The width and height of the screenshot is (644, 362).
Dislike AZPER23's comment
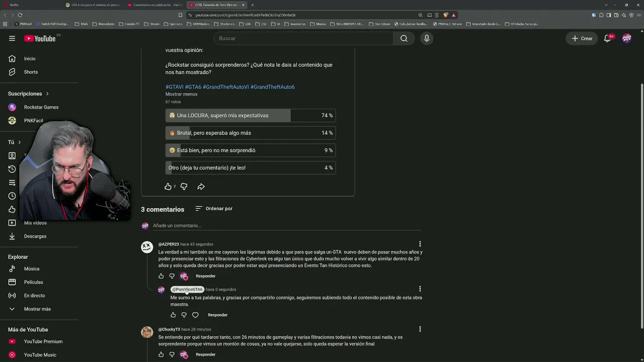pos(172,276)
